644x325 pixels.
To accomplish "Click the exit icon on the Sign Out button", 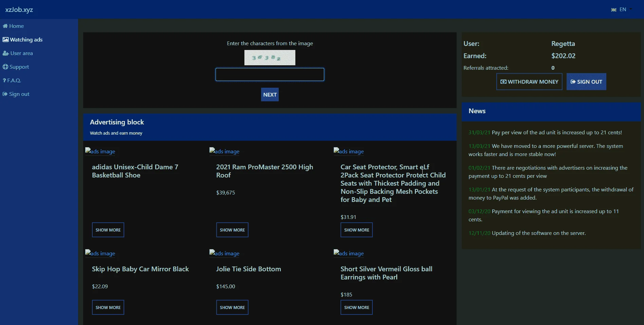I will (x=573, y=82).
